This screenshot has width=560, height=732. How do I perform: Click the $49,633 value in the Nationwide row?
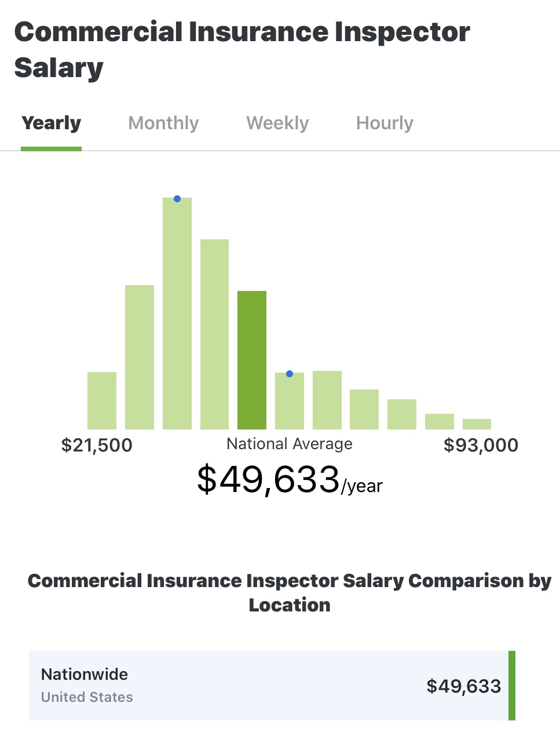point(463,686)
